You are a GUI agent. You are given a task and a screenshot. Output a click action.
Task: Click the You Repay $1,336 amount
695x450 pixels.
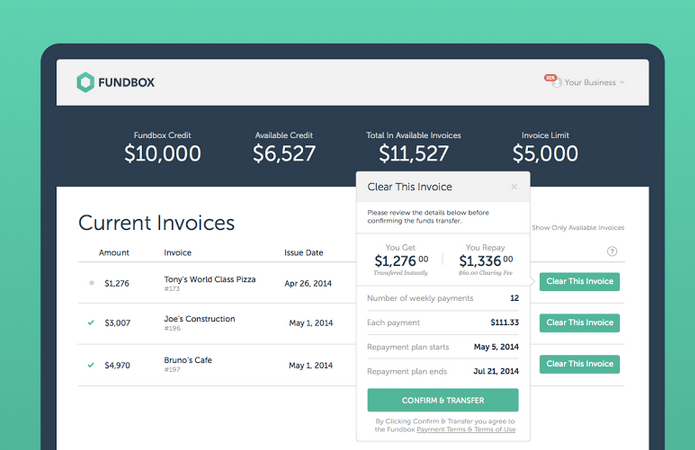(x=486, y=261)
